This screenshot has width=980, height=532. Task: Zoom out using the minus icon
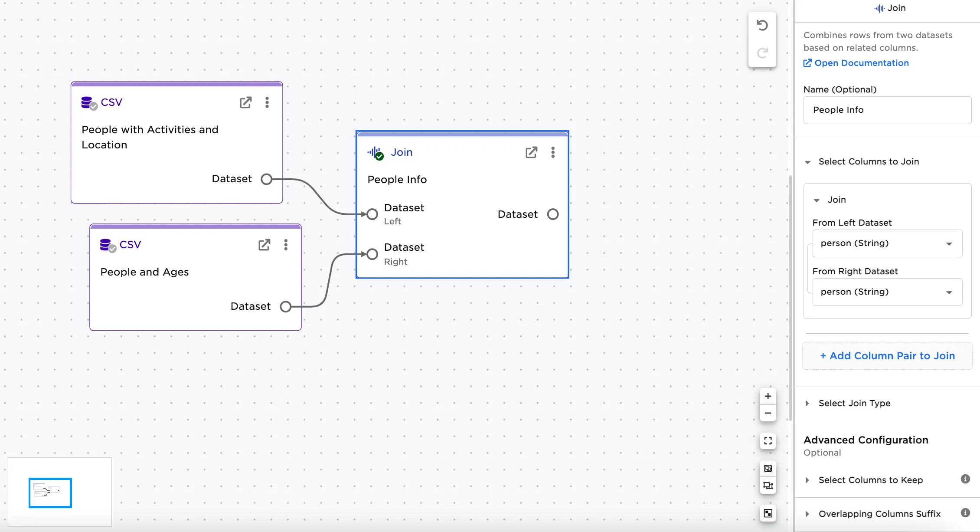click(x=768, y=413)
